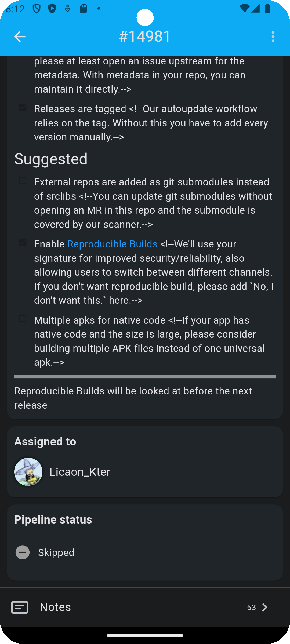Open Licaon_Kter's avatar picture
This screenshot has height=644, width=290.
click(x=28, y=472)
